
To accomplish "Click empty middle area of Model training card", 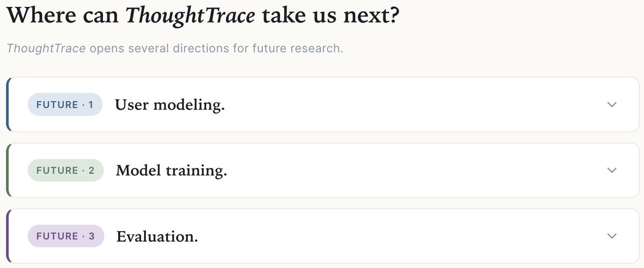I will [413, 170].
